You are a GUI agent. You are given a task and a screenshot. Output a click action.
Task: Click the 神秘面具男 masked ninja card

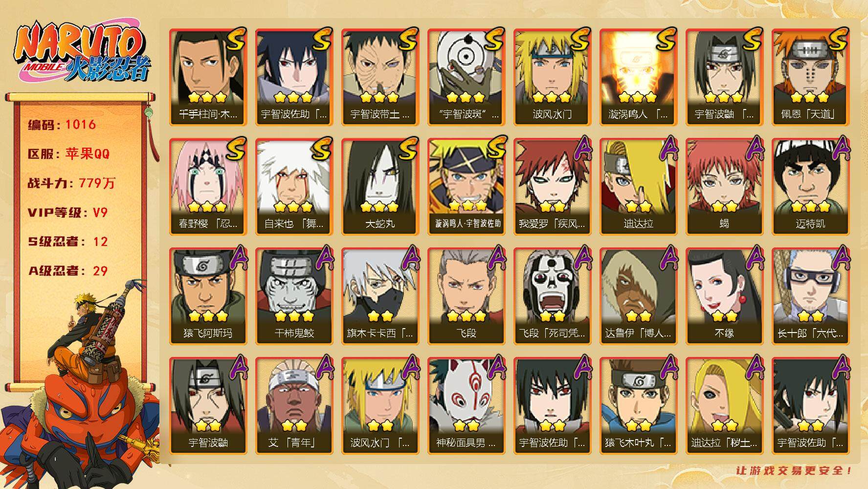point(467,406)
